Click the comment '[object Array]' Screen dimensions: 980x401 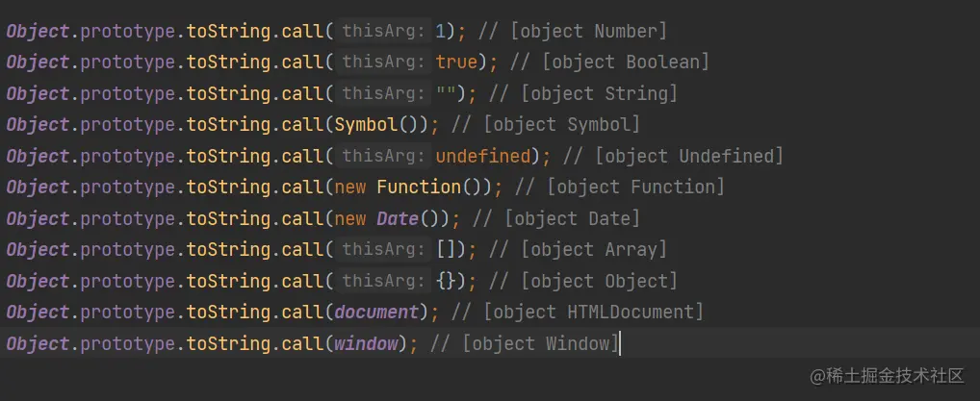click(594, 250)
